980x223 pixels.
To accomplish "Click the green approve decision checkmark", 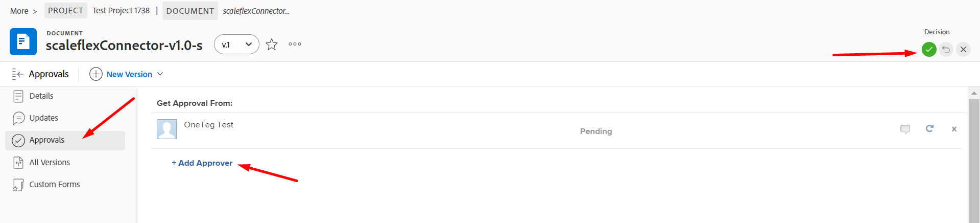I will (x=929, y=50).
